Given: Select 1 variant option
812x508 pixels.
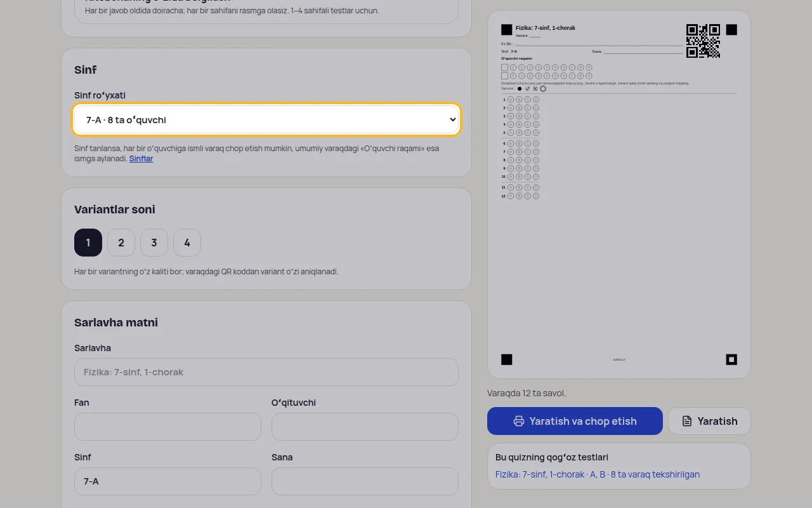Looking at the screenshot, I should tap(88, 243).
